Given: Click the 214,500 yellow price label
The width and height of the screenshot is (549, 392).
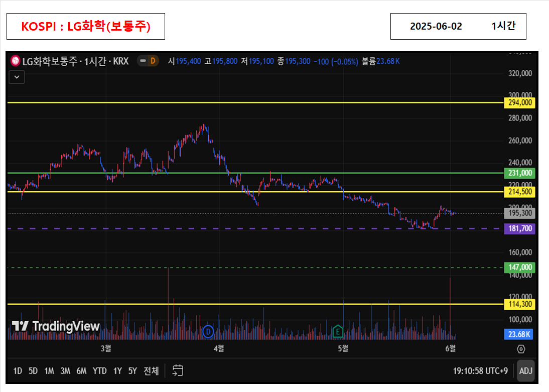Looking at the screenshot, I should coord(519,192).
